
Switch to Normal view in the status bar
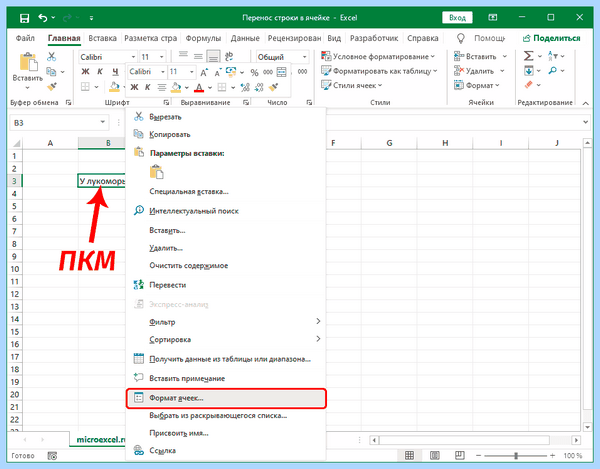[x=409, y=455]
